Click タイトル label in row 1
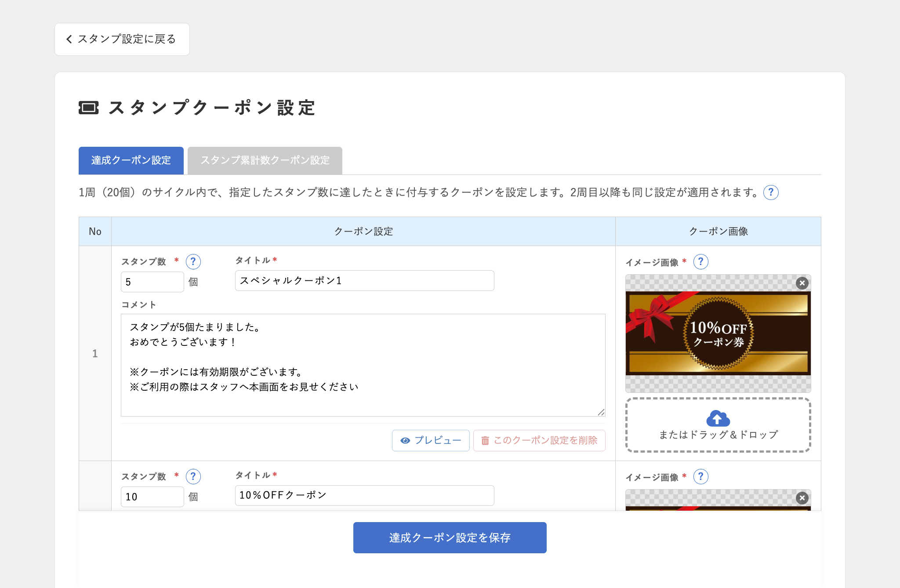The image size is (900, 588). tap(253, 260)
